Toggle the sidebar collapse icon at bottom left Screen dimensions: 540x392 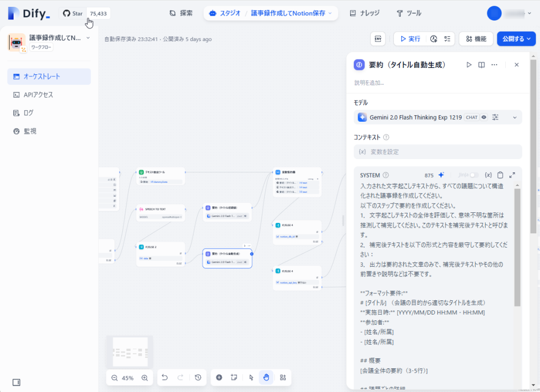point(16,383)
